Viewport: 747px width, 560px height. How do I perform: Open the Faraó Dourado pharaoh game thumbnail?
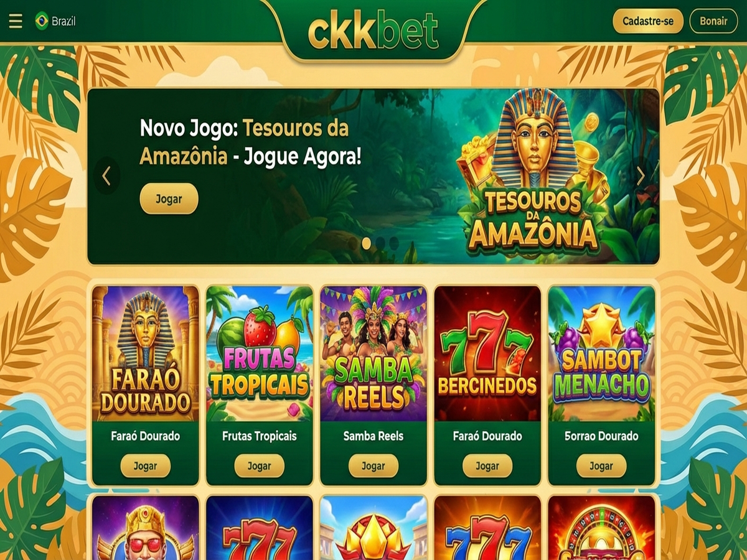tap(146, 353)
